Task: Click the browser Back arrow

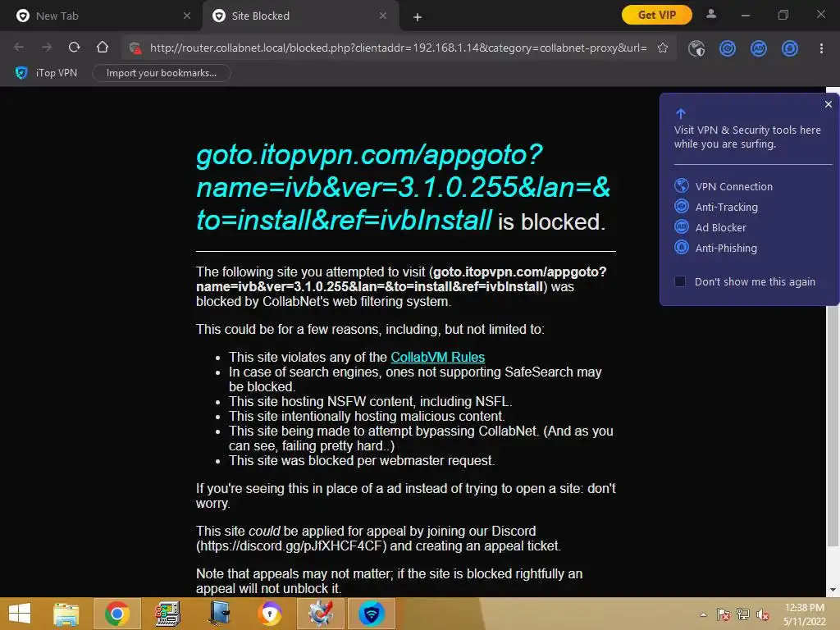Action: [x=19, y=48]
